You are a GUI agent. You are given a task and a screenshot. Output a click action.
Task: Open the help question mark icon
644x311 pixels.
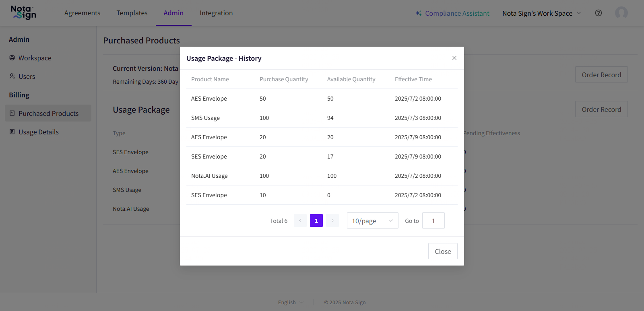pyautogui.click(x=599, y=13)
